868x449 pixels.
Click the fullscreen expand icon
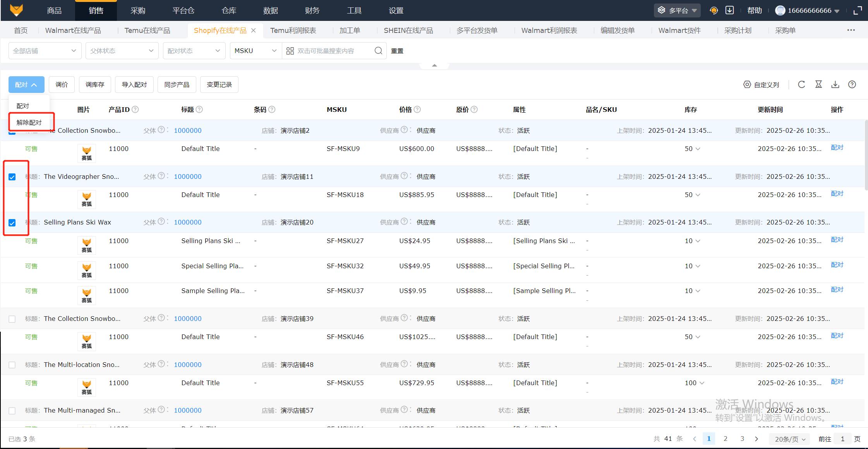pyautogui.click(x=858, y=10)
